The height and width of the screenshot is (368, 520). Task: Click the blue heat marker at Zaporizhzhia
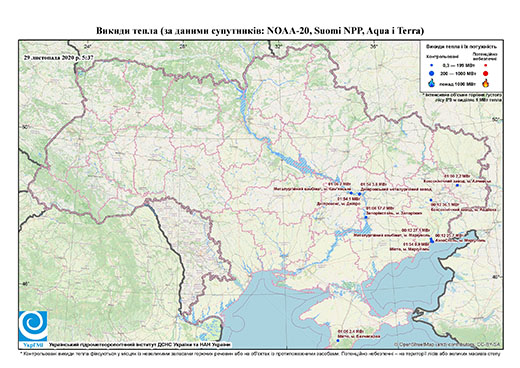(366, 217)
